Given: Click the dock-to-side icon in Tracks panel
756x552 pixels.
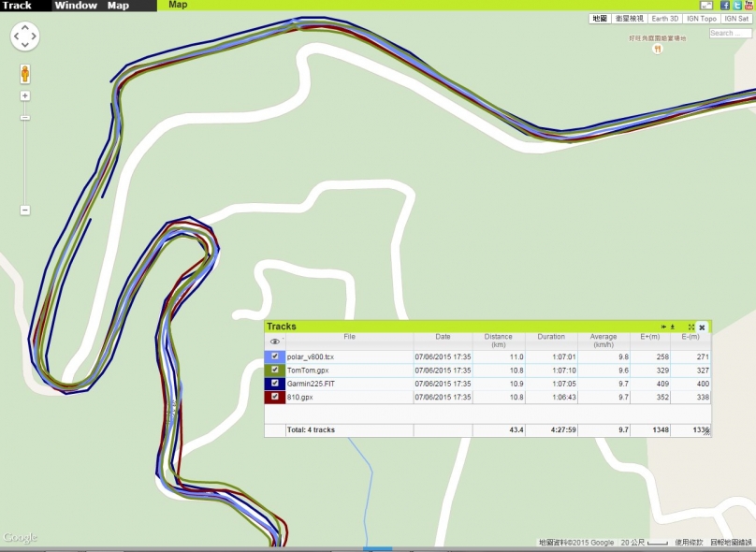Looking at the screenshot, I should (x=663, y=327).
